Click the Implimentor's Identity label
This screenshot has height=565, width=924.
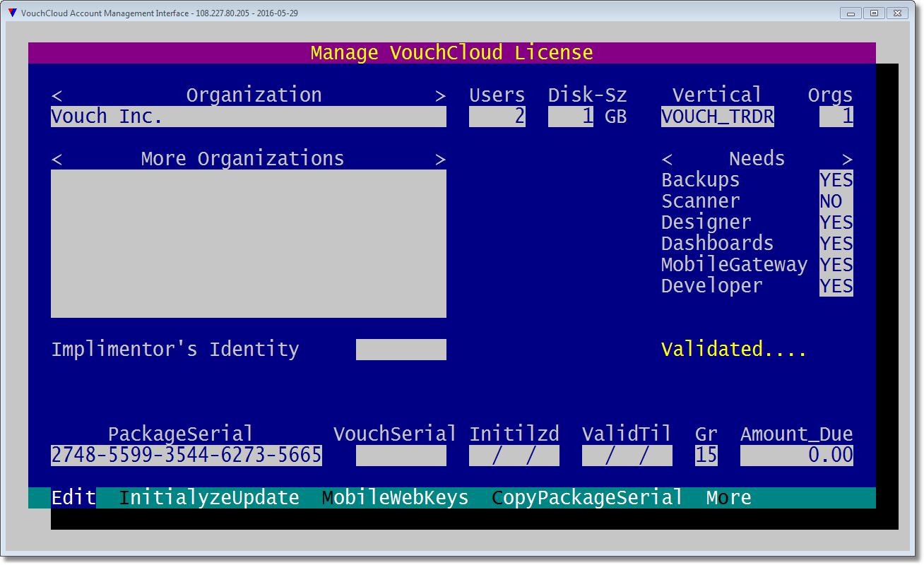pos(175,350)
